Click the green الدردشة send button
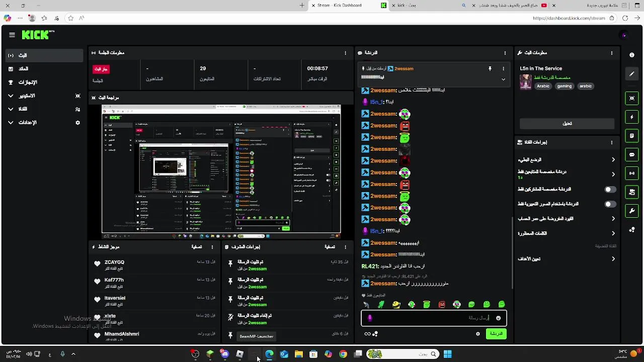 (x=496, y=334)
